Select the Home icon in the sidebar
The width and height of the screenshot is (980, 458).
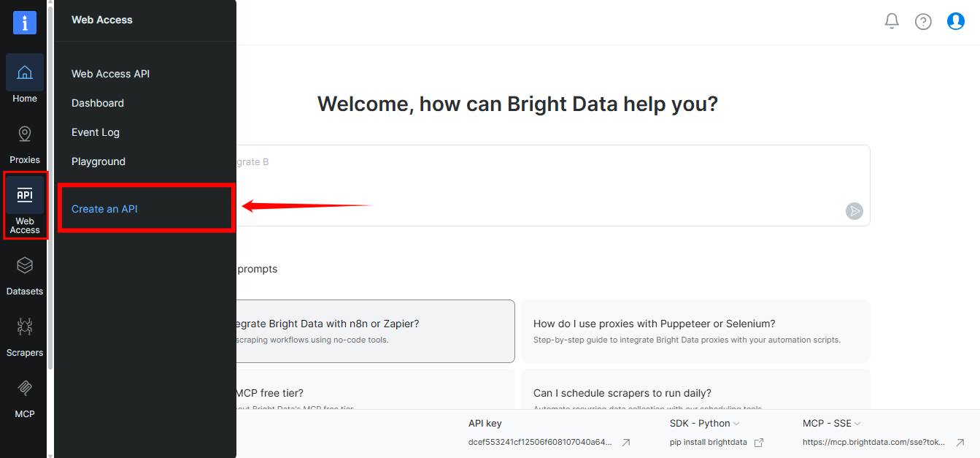pos(24,73)
